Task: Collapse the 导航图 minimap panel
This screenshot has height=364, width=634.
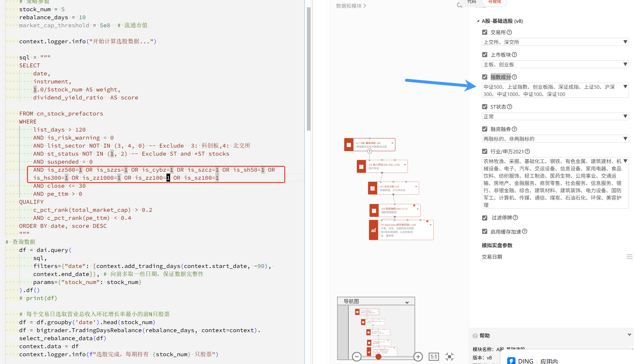Action: (x=407, y=302)
